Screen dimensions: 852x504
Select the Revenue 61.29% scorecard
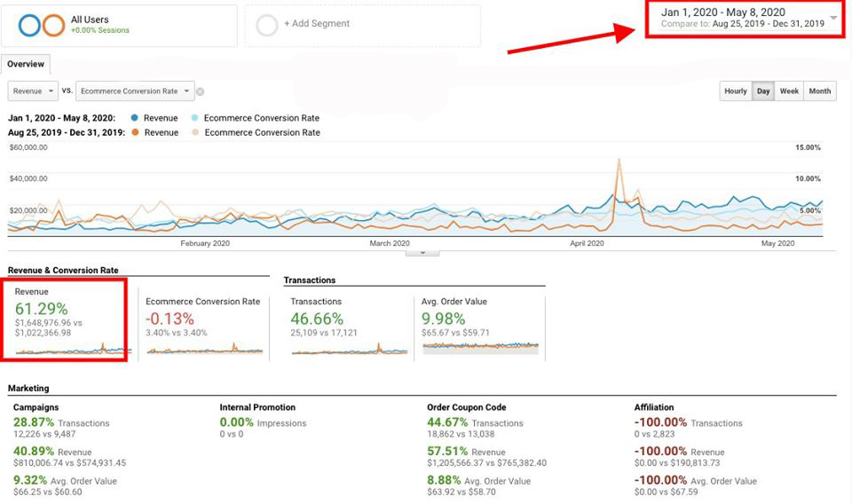click(65, 318)
